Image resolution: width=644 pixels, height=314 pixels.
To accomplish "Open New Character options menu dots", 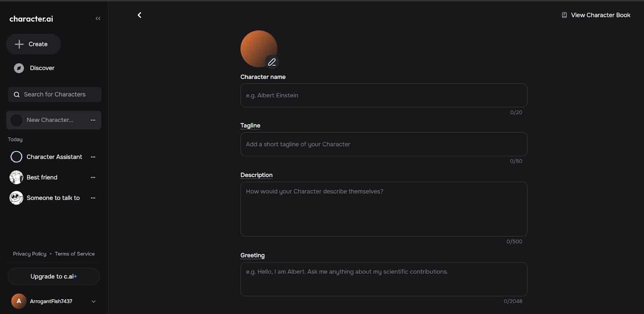I will click(93, 120).
